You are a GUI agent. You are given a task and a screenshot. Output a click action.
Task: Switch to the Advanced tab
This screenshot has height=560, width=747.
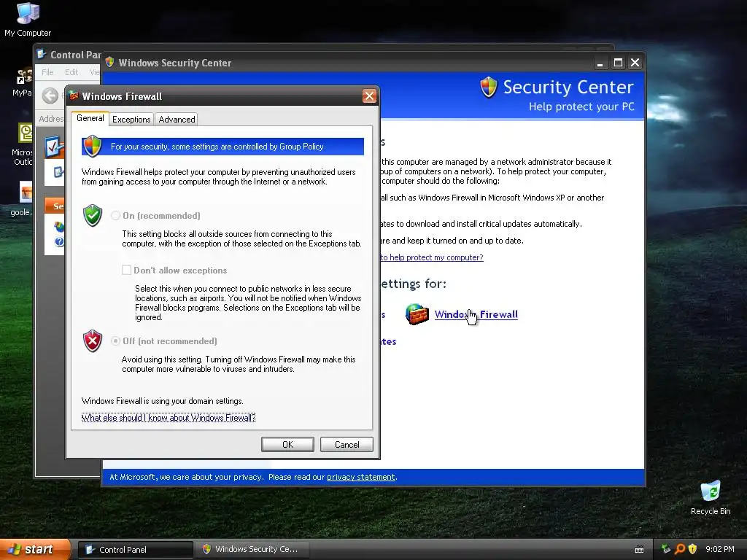[x=177, y=120]
